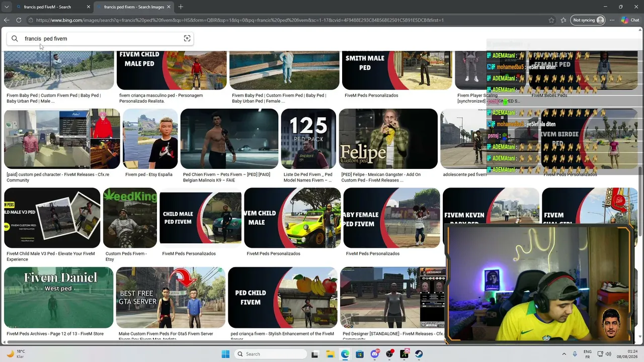Viewport: 644px width, 362px height.
Task: Open Windows Start menu
Action: [225, 354]
